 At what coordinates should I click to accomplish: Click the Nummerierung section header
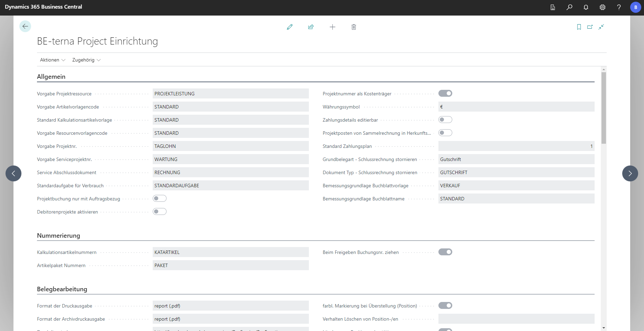point(58,236)
